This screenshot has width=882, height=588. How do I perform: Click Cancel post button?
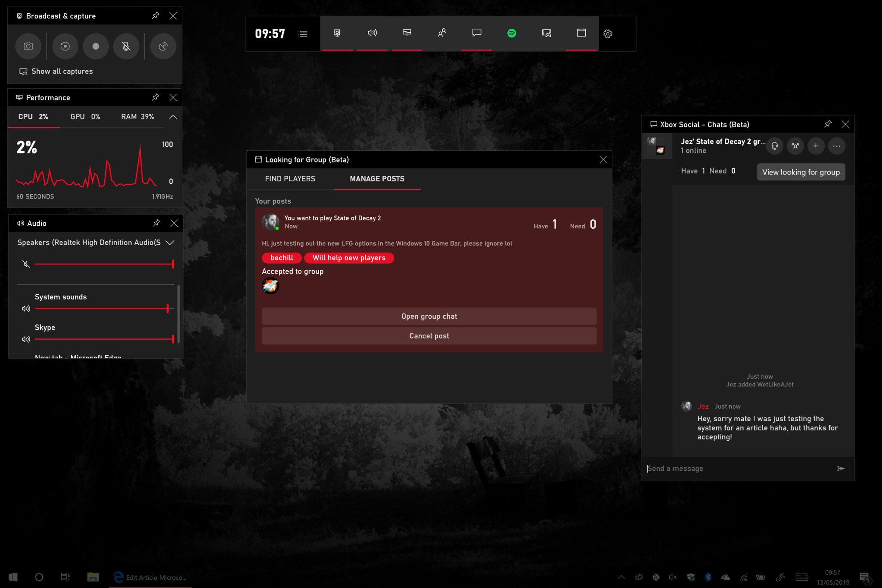click(429, 335)
